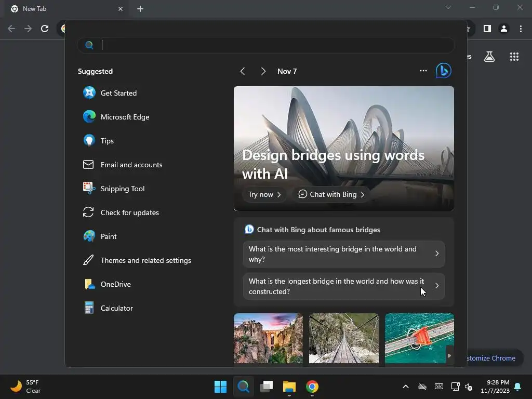Viewport: 532px width, 399px height.
Task: Click the muted volume tray icon
Action: [469, 387]
